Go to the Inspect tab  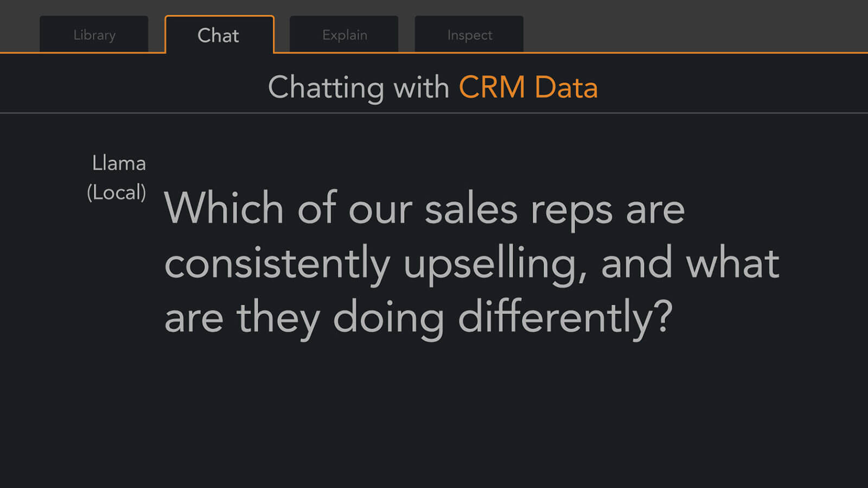tap(469, 35)
